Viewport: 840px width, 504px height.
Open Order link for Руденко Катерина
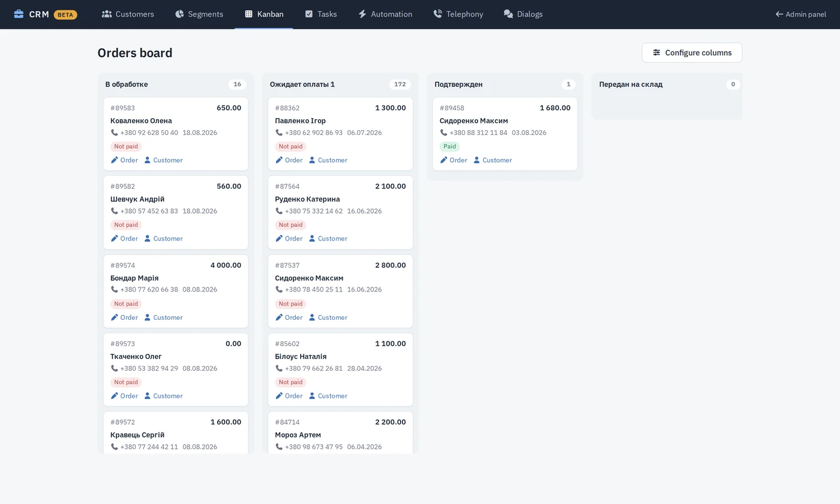289,239
